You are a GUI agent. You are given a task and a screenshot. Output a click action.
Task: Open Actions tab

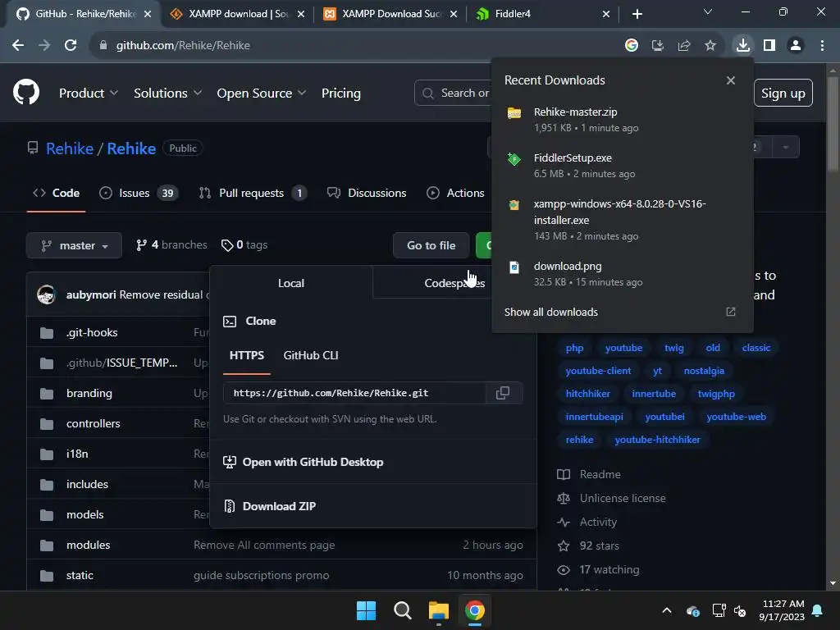pos(455,193)
